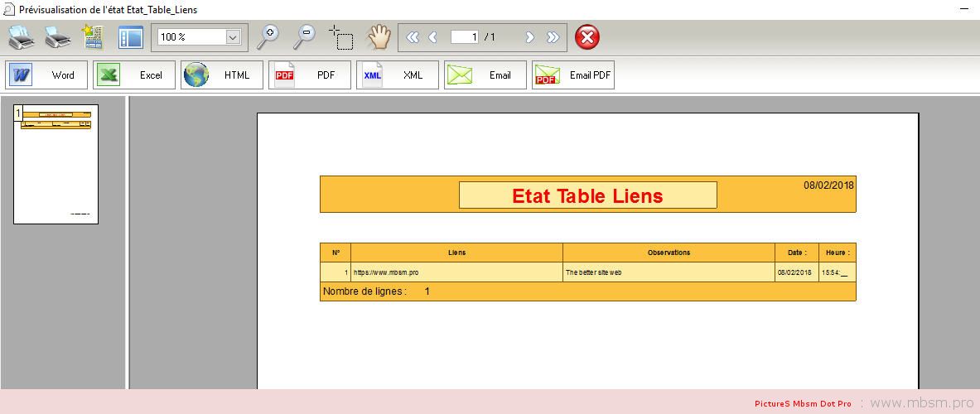Go to the first page

click(x=412, y=37)
